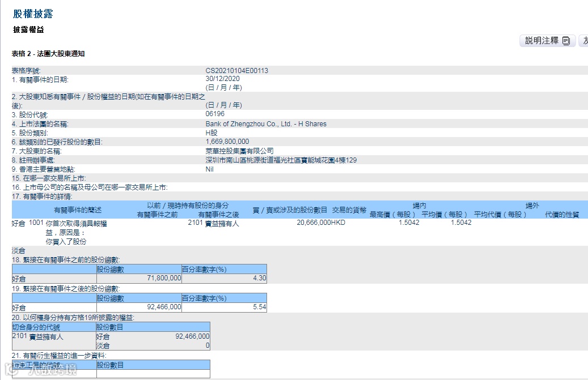Select the event date 30/12/2020
The image size is (588, 380).
click(222, 79)
